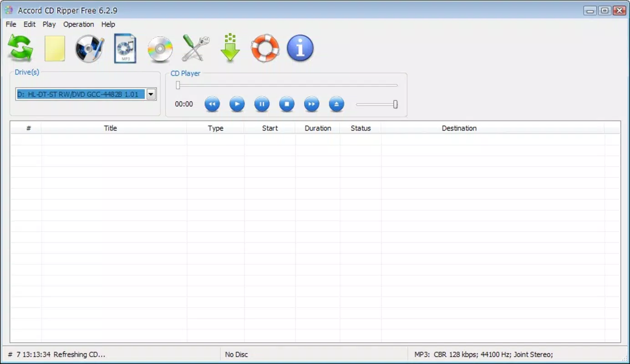Screen dimensions: 630x364
Task: Open settings via the screwdriver-and-wrench icon
Action: (196, 48)
